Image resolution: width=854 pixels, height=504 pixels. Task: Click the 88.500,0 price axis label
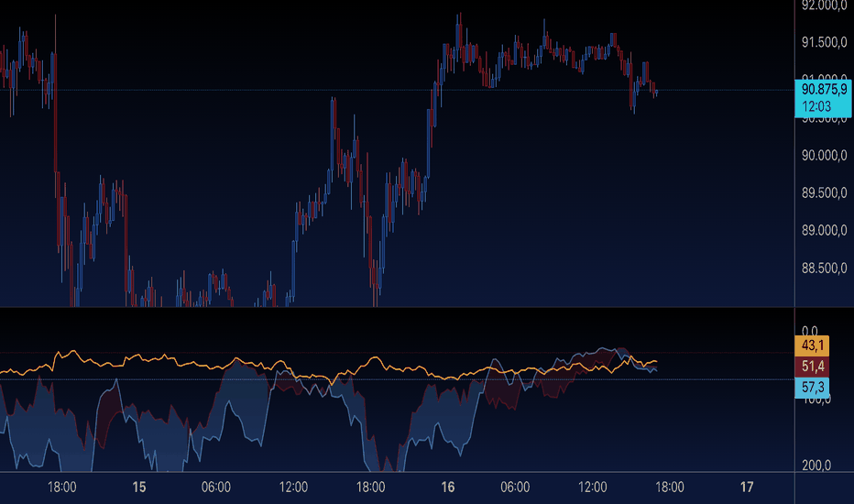824,268
